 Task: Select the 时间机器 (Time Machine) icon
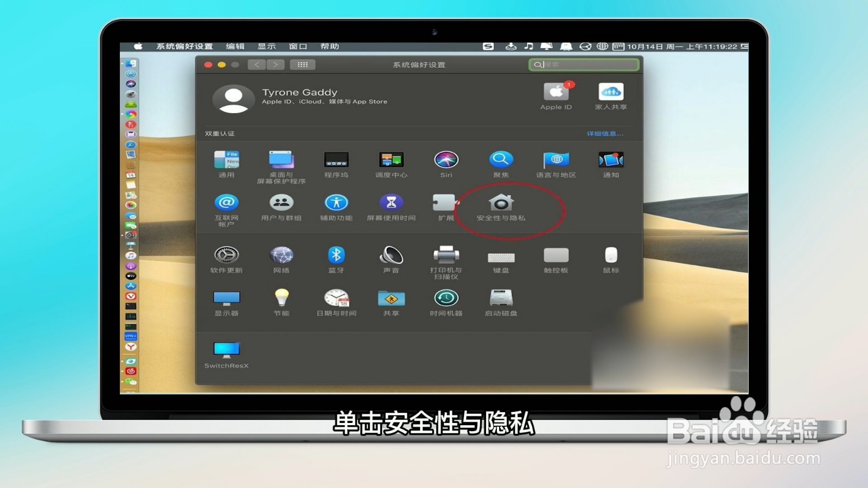[x=446, y=300]
